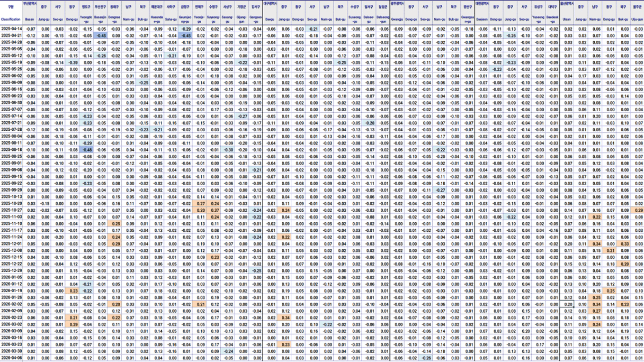
Task: Click the Gangseo-gu column header
Action: [x=256, y=19]
